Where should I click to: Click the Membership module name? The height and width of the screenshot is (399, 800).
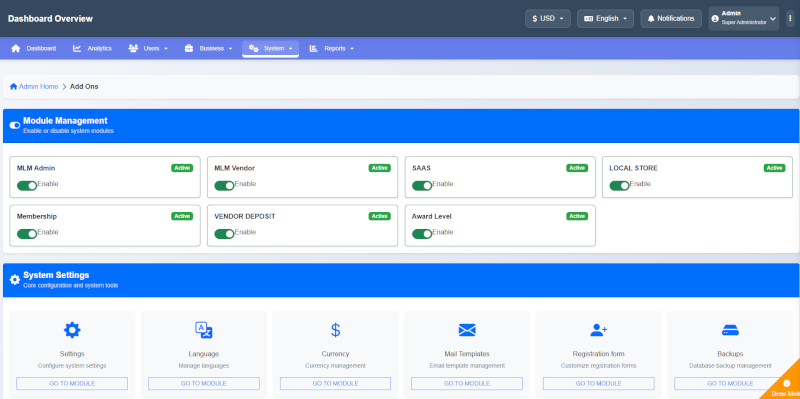point(37,216)
